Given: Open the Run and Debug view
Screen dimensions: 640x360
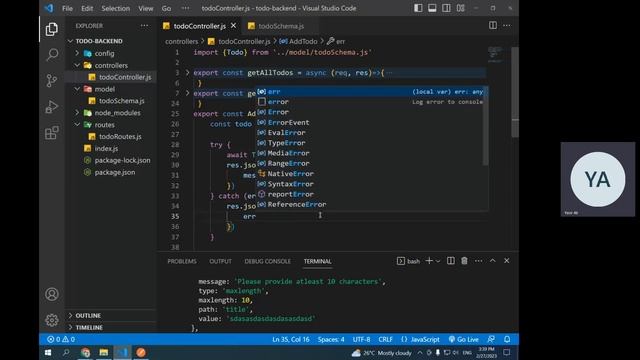Looking at the screenshot, I should tap(52, 107).
